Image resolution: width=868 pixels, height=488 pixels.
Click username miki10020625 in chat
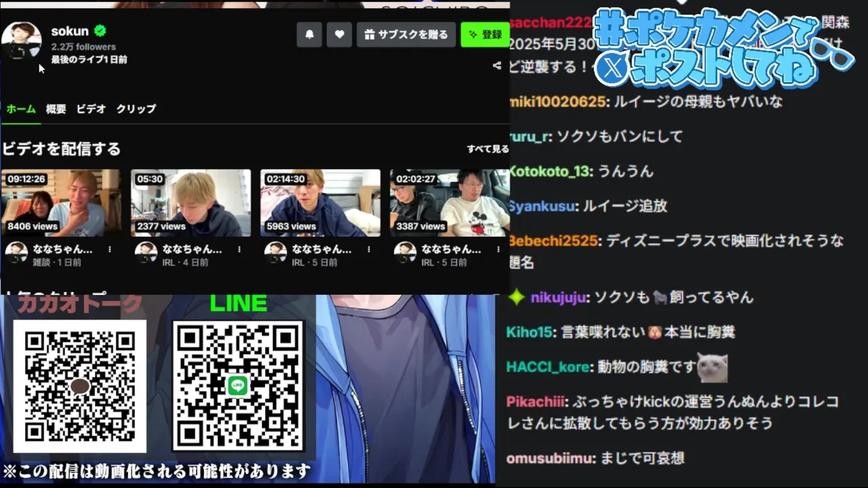(x=556, y=102)
